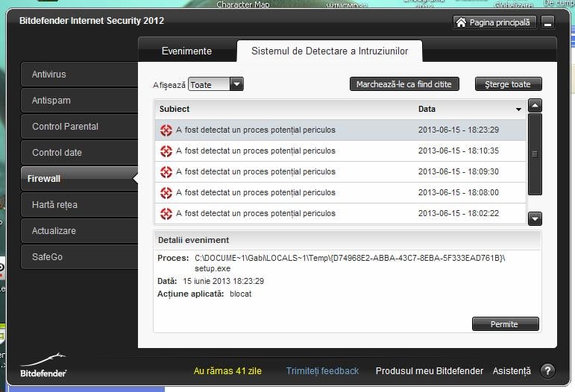
Task: Select the event dated 2013-06-15 - 18:02:22
Action: click(340, 214)
